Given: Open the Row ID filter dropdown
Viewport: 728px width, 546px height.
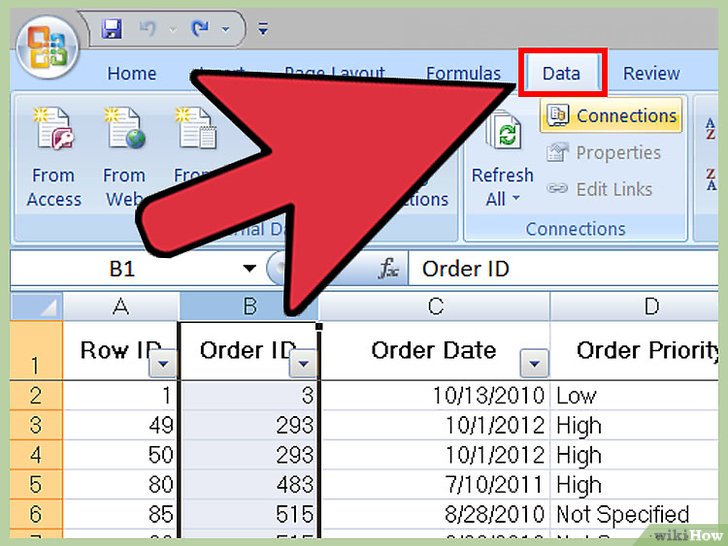Looking at the screenshot, I should pos(163,364).
